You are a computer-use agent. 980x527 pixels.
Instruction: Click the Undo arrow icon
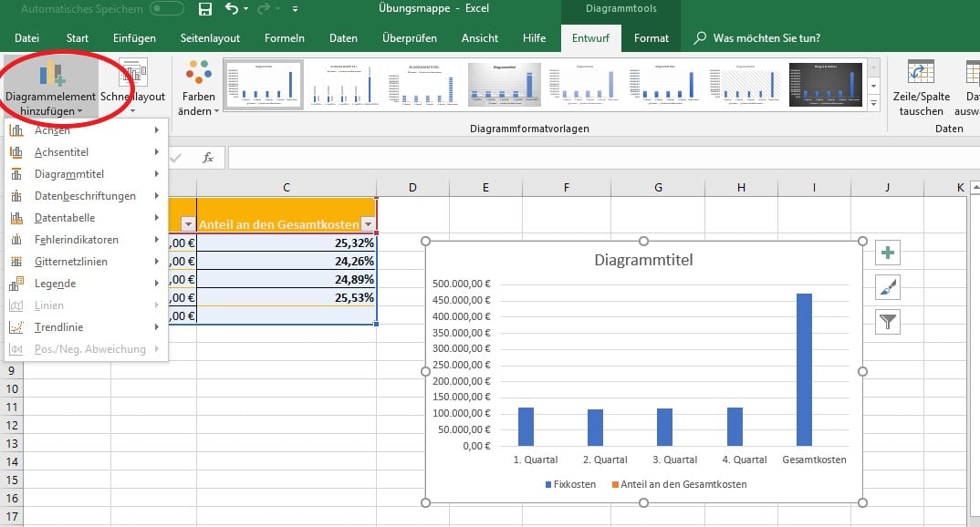pos(231,9)
